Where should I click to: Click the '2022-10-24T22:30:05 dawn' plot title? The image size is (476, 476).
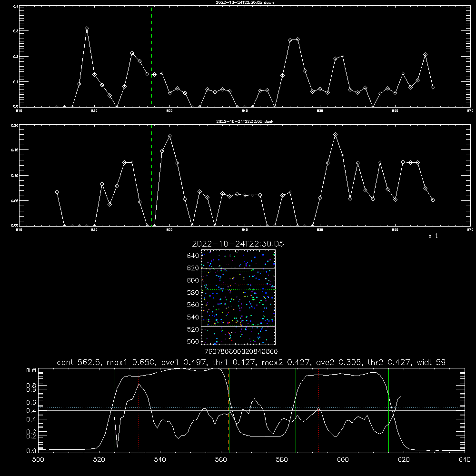(x=245, y=2)
